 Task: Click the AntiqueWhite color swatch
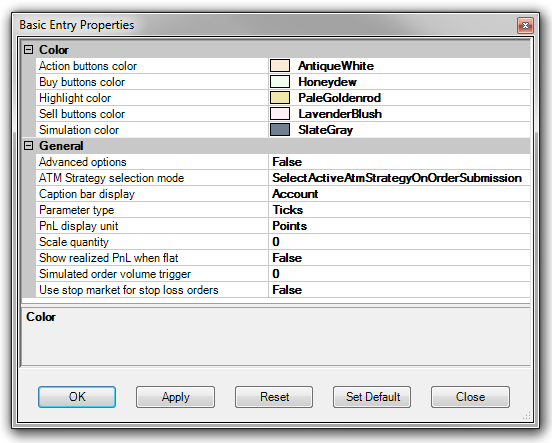pyautogui.click(x=280, y=66)
